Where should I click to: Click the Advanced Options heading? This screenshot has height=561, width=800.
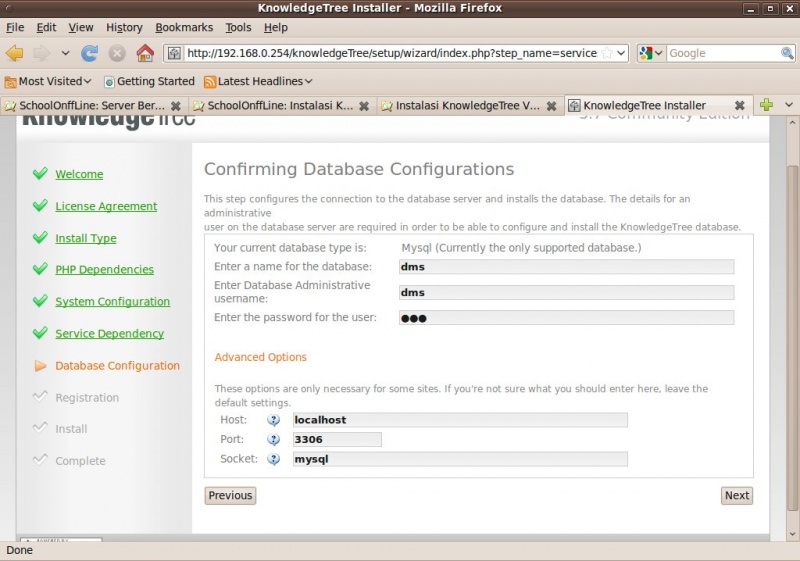(260, 357)
